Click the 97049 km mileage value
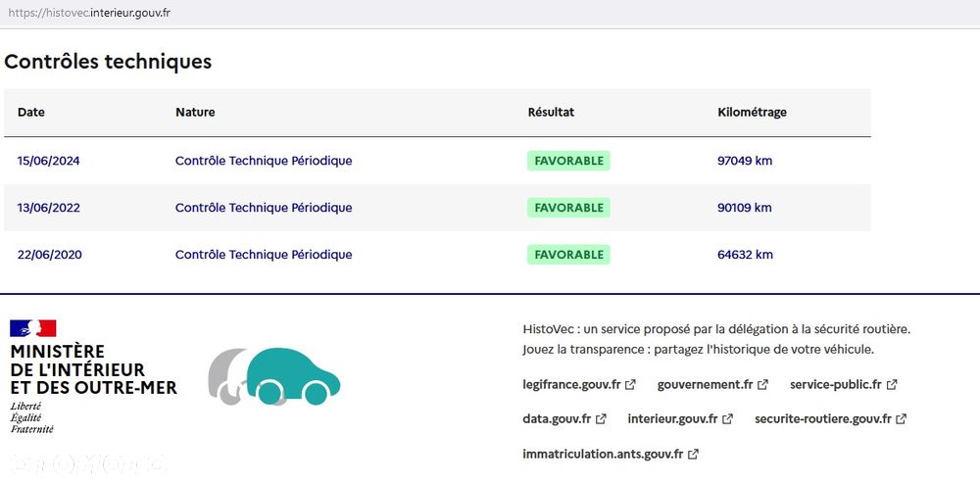The width and height of the screenshot is (980, 484). pos(745,161)
